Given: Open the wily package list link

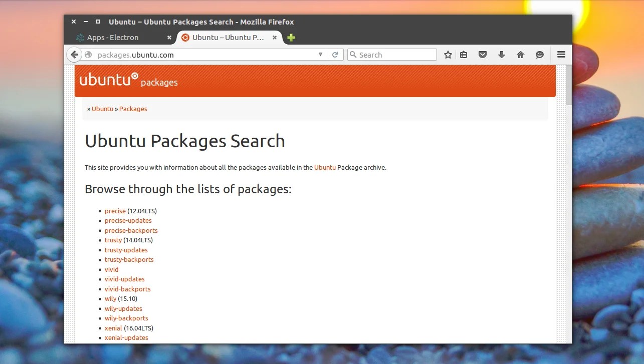Looking at the screenshot, I should (110, 298).
